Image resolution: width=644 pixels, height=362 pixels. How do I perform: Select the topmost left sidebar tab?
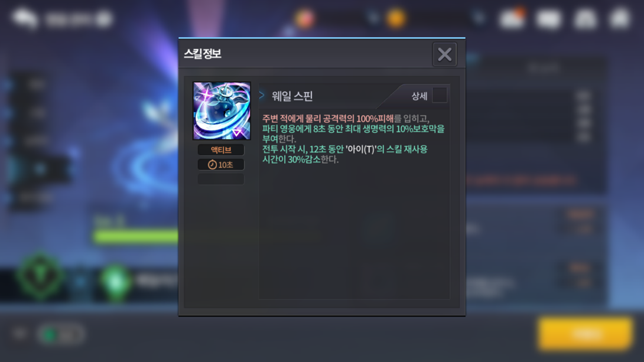[35, 84]
